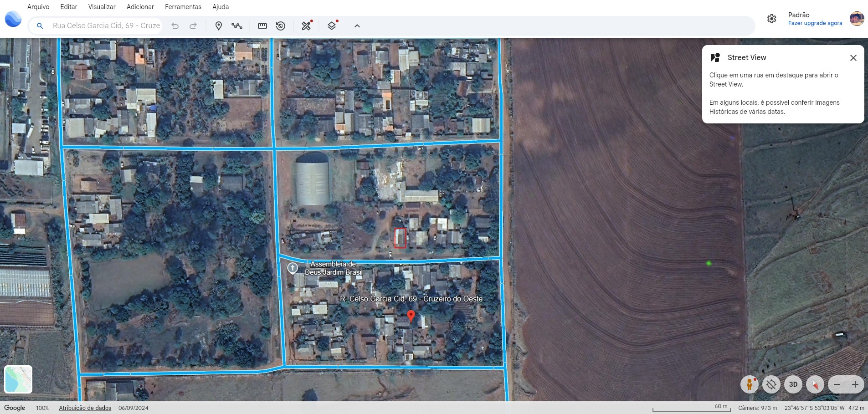Zoom in with the plus button
The width and height of the screenshot is (868, 414).
(x=855, y=384)
